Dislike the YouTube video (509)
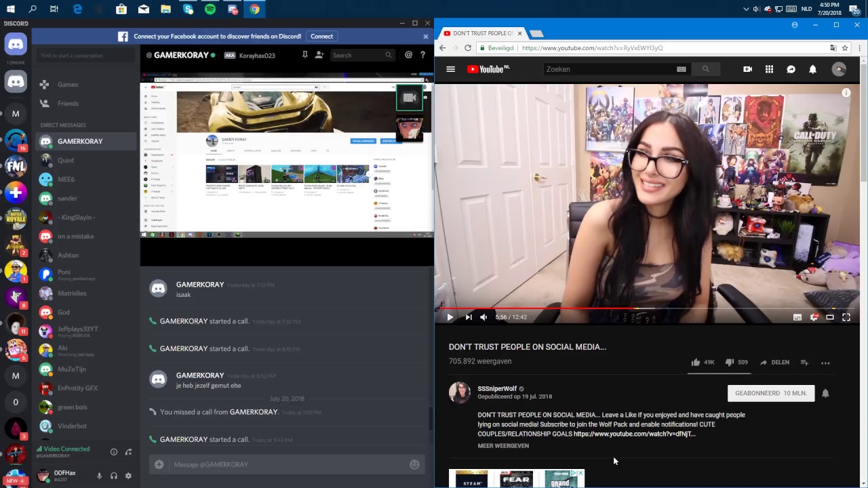Viewport: 868px width, 488px height. pos(736,363)
